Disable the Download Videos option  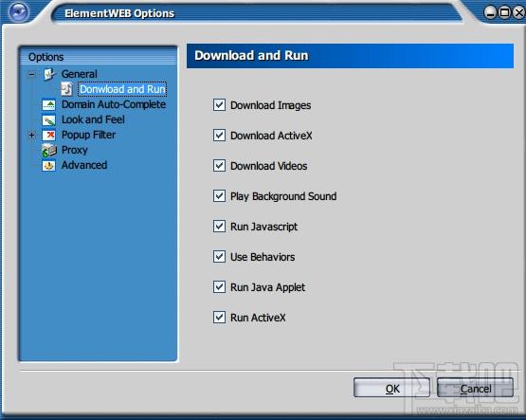pyautogui.click(x=219, y=166)
